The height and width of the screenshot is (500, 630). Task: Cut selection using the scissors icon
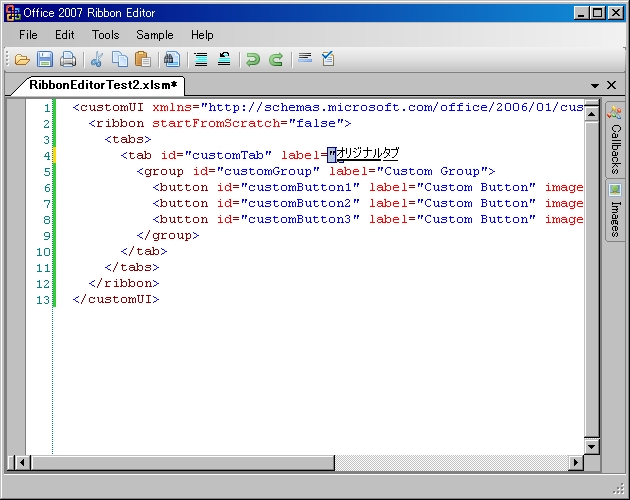(x=97, y=60)
